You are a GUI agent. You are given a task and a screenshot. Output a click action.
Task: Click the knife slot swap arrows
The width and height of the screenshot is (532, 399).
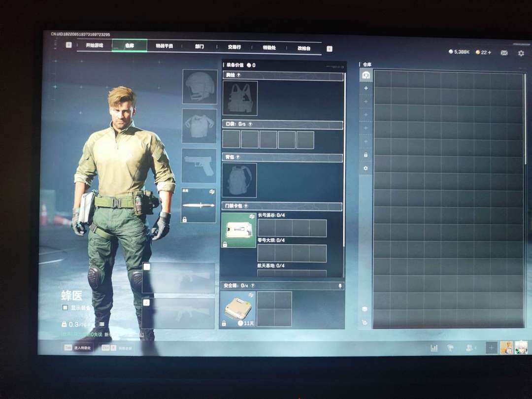point(212,192)
